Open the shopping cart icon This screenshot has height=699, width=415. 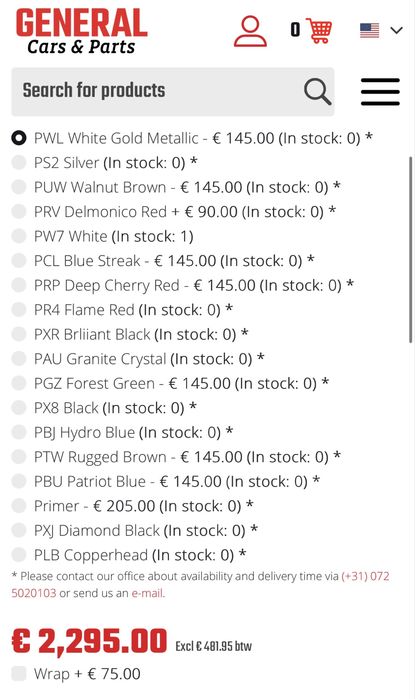[319, 30]
